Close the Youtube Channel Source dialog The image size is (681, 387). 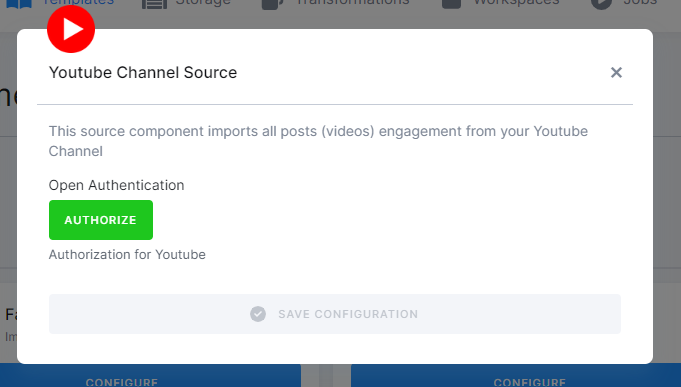(x=616, y=73)
